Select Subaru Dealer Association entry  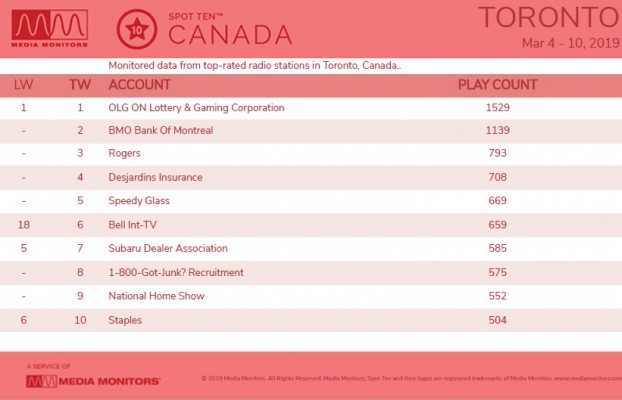[x=168, y=248]
